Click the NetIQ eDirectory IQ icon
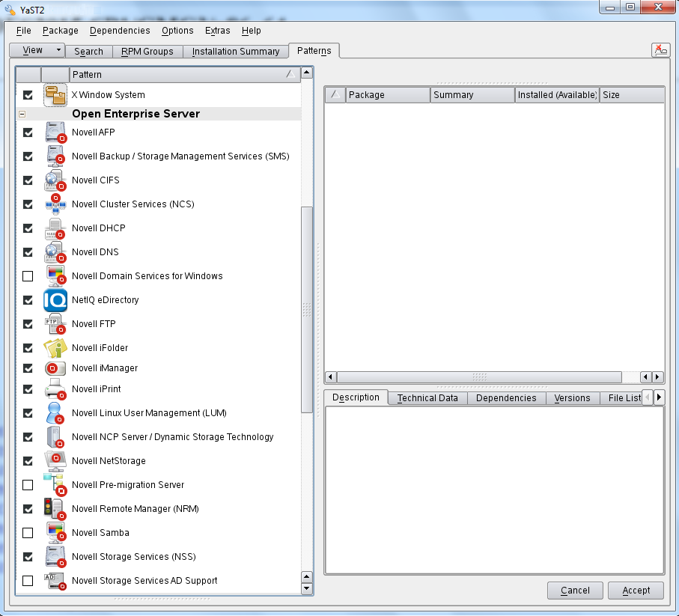 [x=55, y=300]
